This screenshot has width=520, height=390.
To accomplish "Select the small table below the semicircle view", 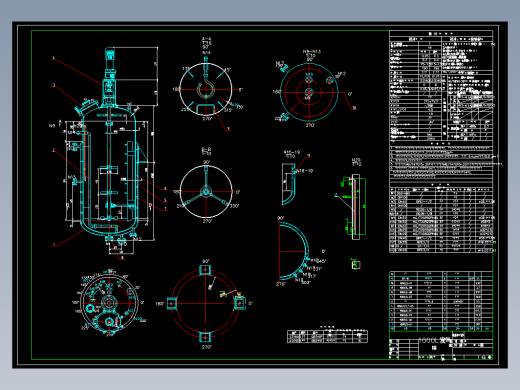I will tap(327, 336).
